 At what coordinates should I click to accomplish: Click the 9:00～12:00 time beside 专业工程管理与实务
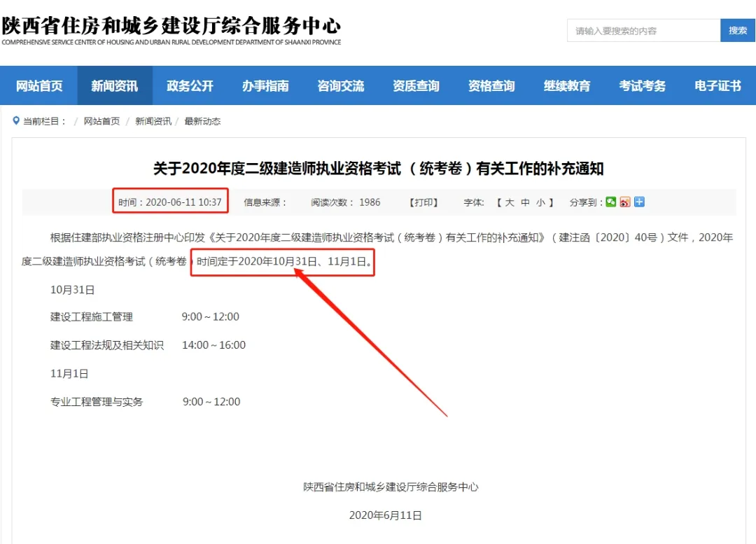tap(211, 402)
